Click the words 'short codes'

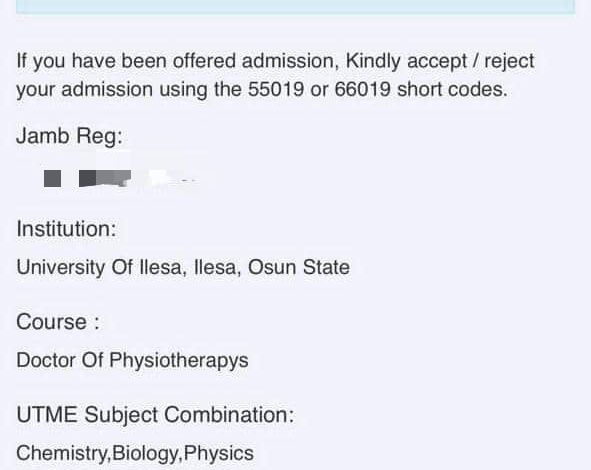point(452,90)
